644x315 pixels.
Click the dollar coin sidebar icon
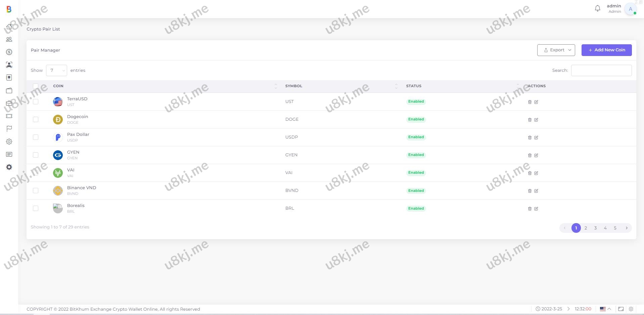coord(9,52)
